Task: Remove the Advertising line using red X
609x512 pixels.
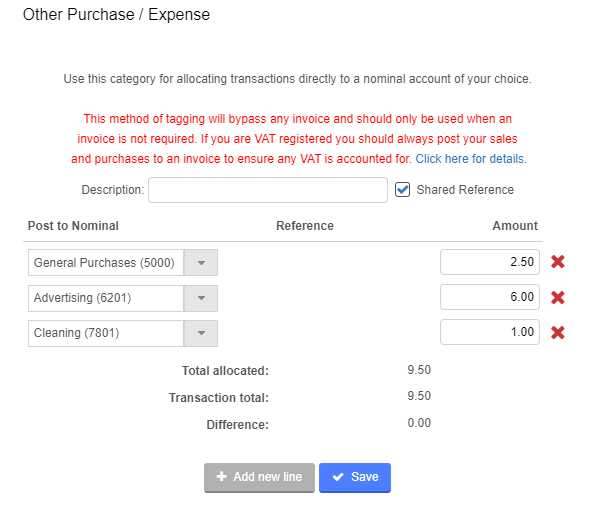Action: [558, 297]
